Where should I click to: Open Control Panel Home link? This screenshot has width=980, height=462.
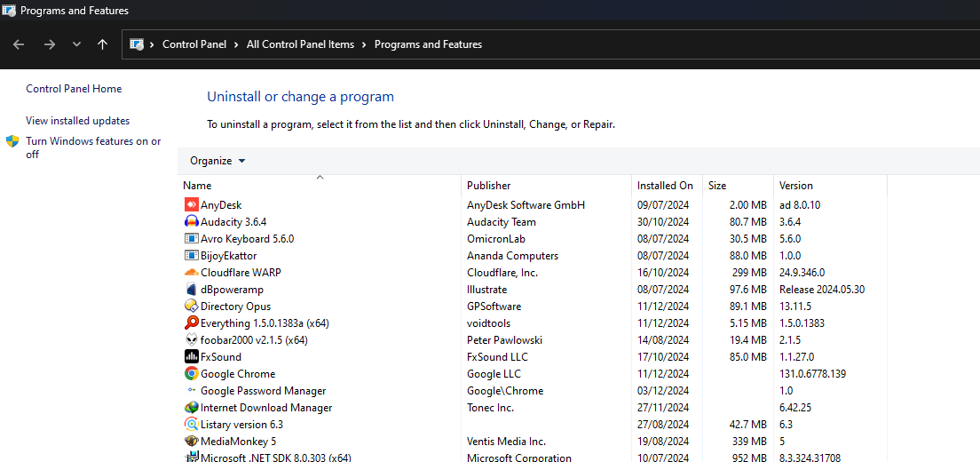74,89
